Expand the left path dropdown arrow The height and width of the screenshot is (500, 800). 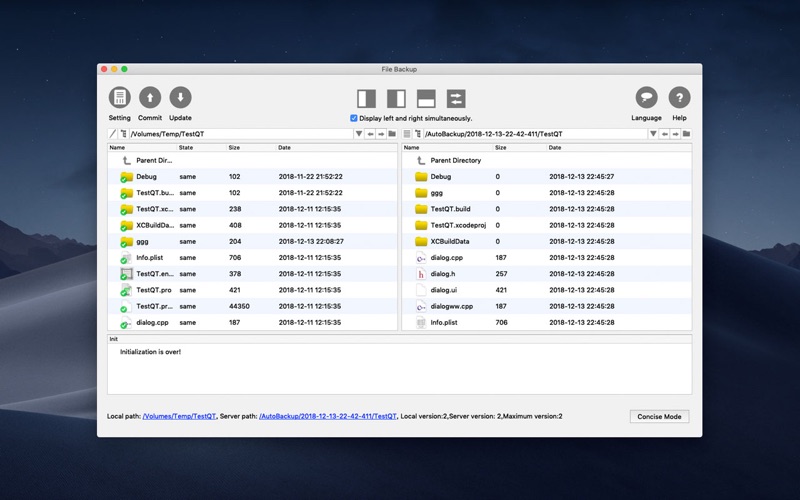click(x=359, y=134)
